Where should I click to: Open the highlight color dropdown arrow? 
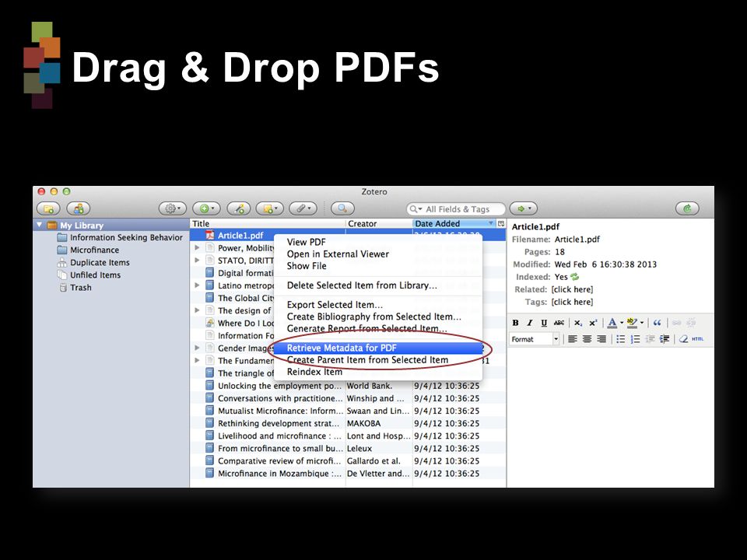click(642, 323)
